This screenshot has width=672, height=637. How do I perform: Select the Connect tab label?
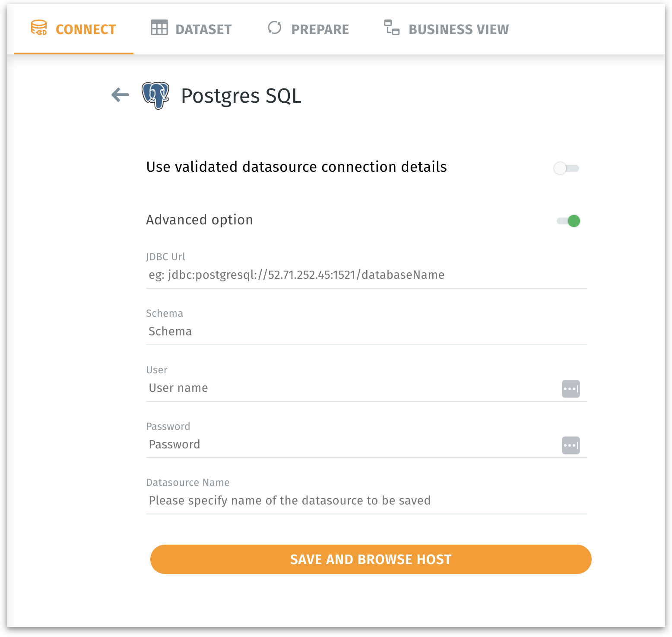pos(86,29)
